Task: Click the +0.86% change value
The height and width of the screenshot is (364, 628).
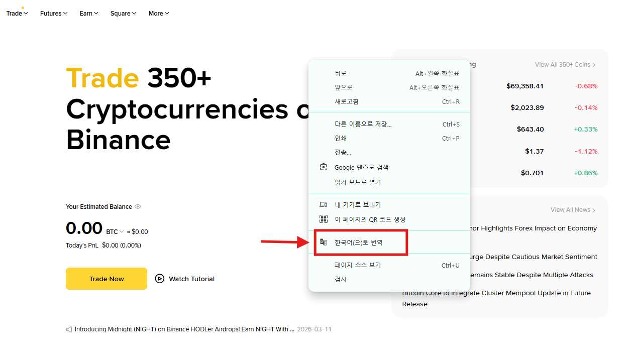Action: point(586,173)
